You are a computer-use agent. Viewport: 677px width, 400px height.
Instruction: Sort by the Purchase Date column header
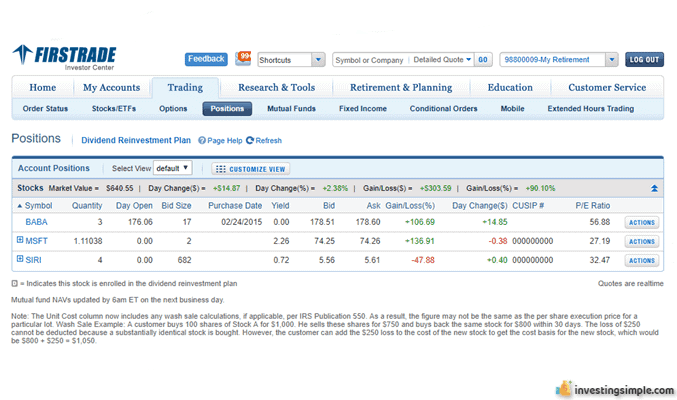click(235, 206)
